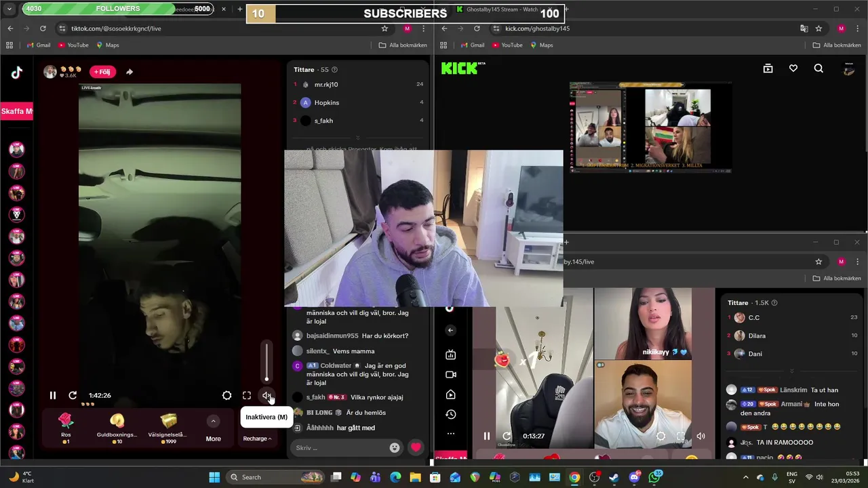The width and height of the screenshot is (868, 488).
Task: Send a heart like in chat
Action: pyautogui.click(x=416, y=447)
